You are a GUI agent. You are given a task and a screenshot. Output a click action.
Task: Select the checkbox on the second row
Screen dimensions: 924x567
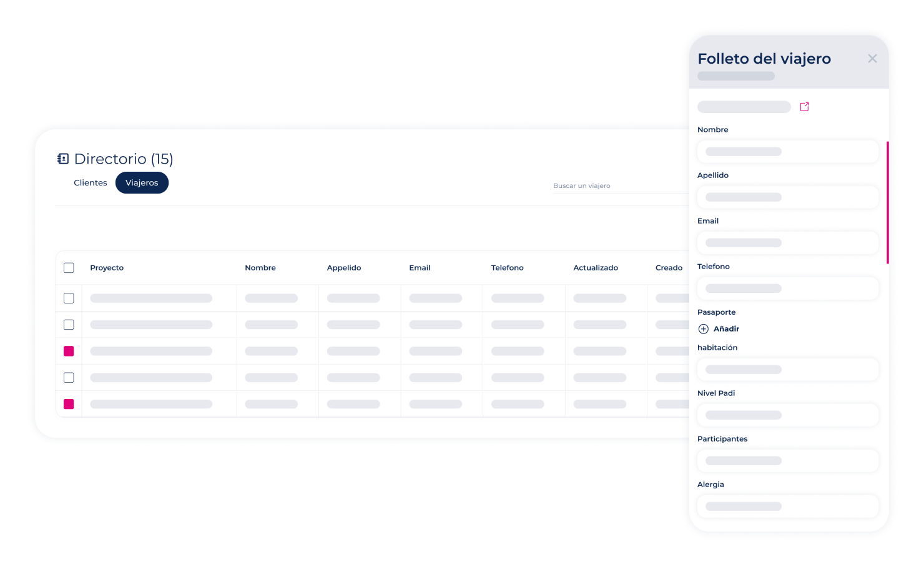coord(69,324)
